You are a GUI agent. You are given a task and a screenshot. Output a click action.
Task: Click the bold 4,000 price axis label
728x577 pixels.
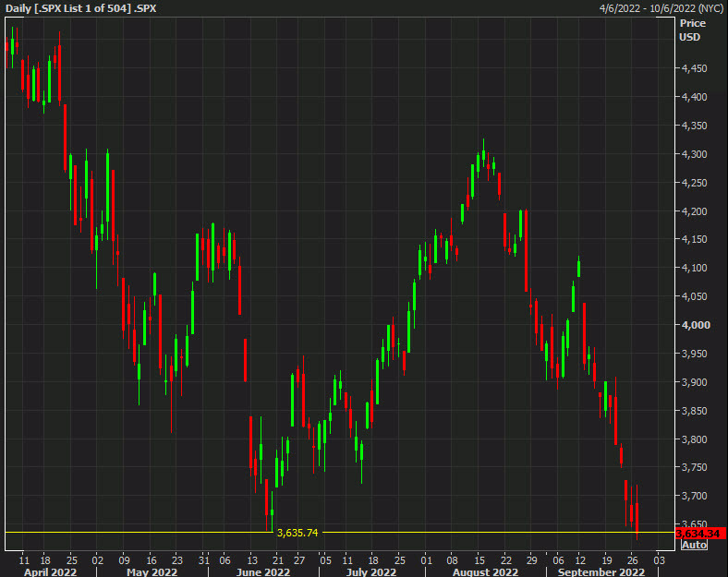tap(696, 325)
